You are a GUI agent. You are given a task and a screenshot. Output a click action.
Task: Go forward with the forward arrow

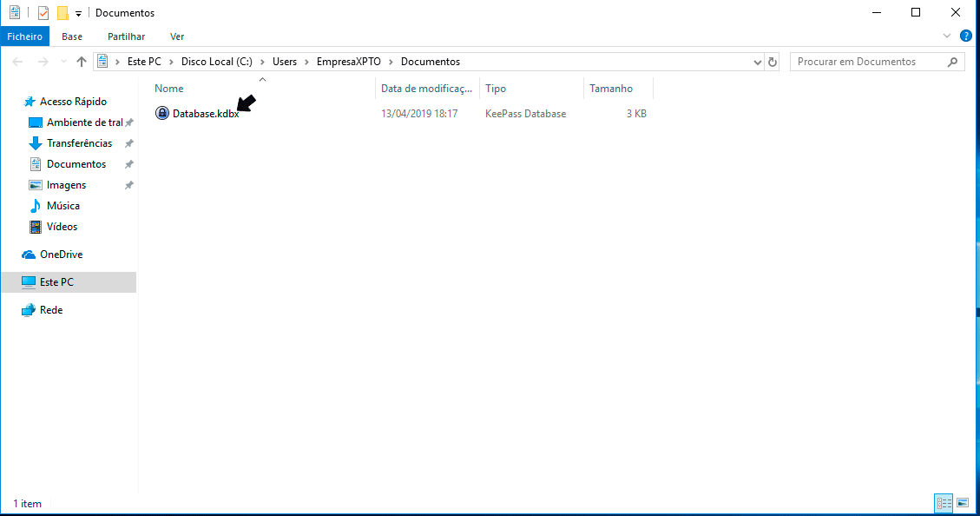(43, 62)
